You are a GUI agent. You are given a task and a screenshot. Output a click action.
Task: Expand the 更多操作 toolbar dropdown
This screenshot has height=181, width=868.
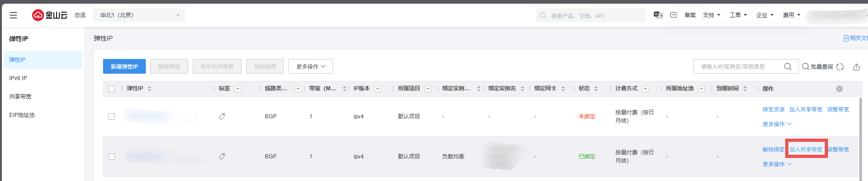pos(310,66)
